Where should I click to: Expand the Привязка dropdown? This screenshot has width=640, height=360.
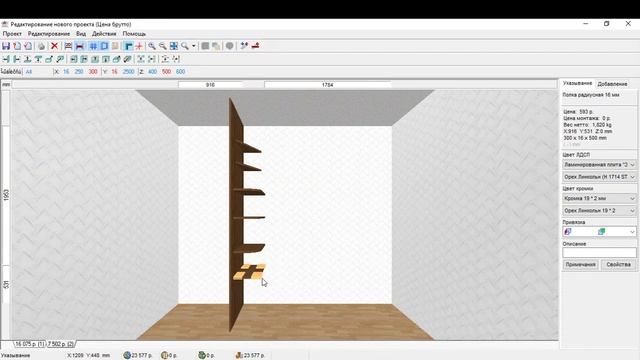(599, 232)
